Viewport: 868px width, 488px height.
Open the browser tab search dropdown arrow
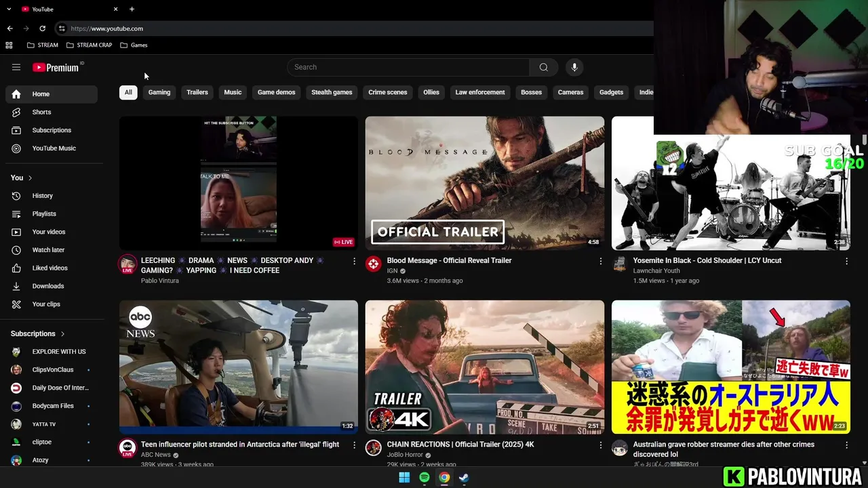(x=9, y=9)
